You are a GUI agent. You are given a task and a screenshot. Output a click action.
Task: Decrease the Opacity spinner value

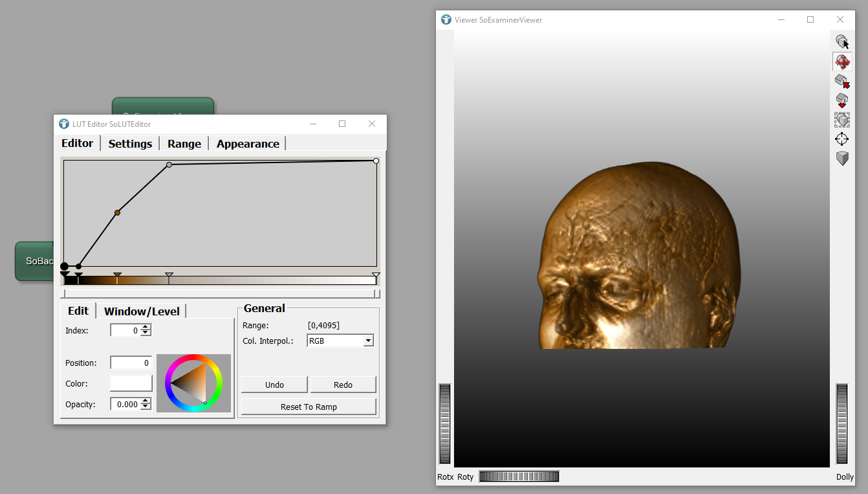[146, 407]
